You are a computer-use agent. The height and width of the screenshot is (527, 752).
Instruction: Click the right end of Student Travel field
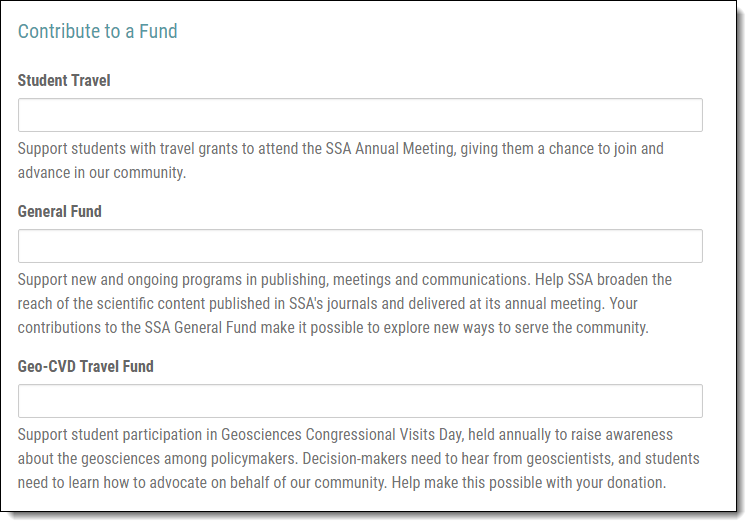point(691,115)
